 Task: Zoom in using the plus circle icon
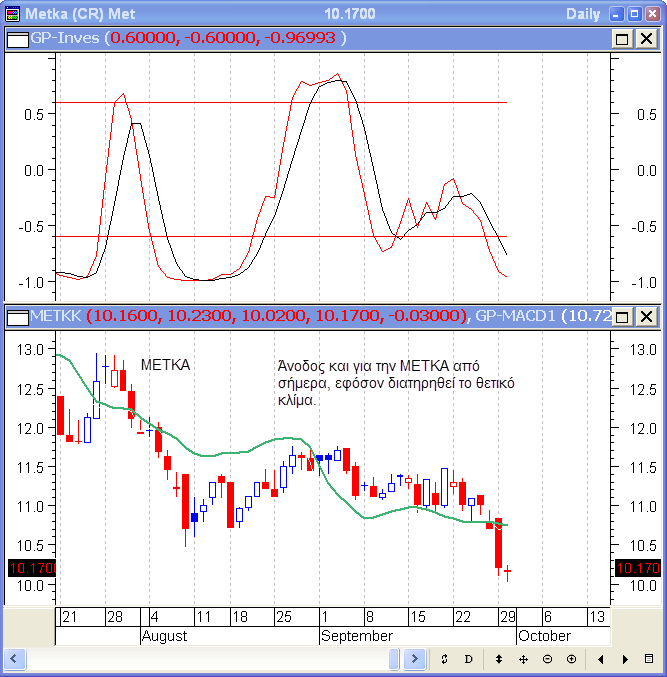pyautogui.click(x=571, y=660)
